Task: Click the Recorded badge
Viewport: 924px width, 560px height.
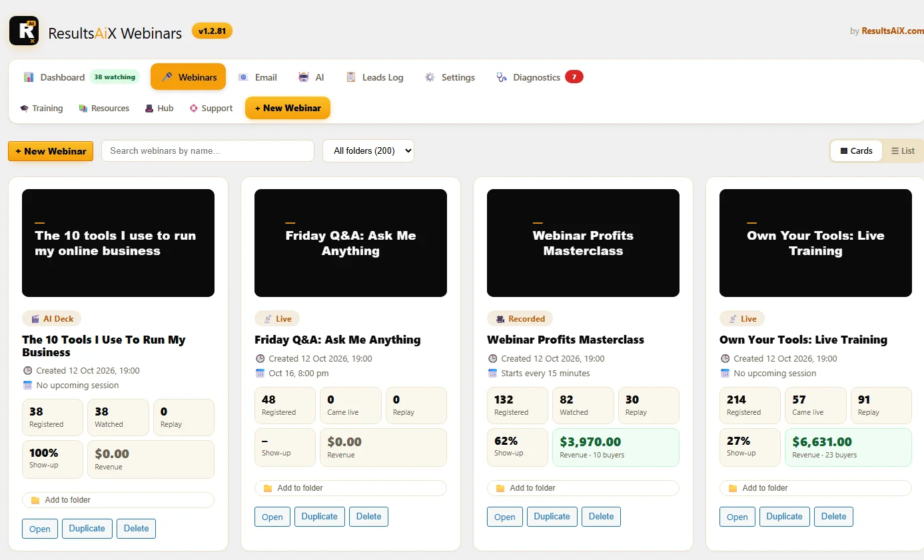Action: point(520,319)
